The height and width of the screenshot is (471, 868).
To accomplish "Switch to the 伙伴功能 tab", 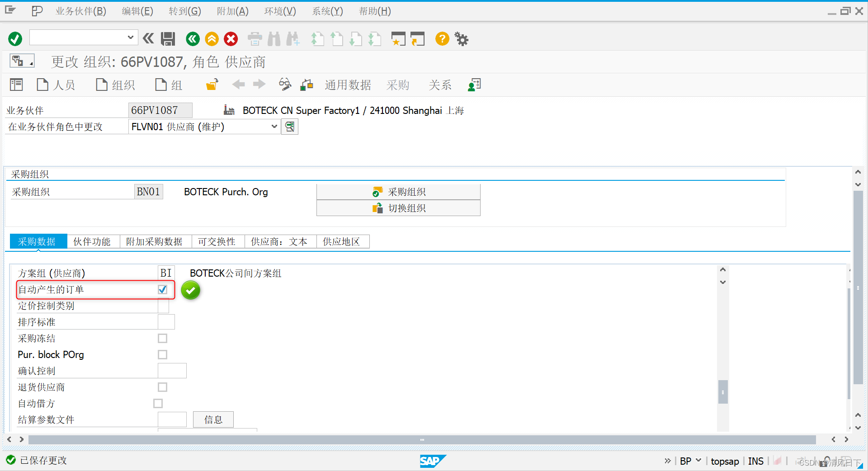I will coord(93,241).
